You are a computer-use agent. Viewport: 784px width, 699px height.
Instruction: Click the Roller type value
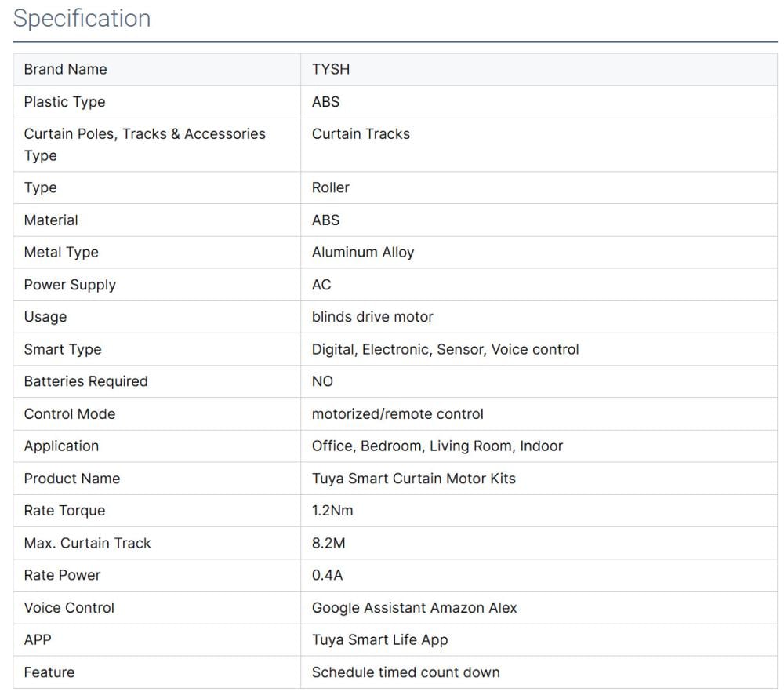330,187
